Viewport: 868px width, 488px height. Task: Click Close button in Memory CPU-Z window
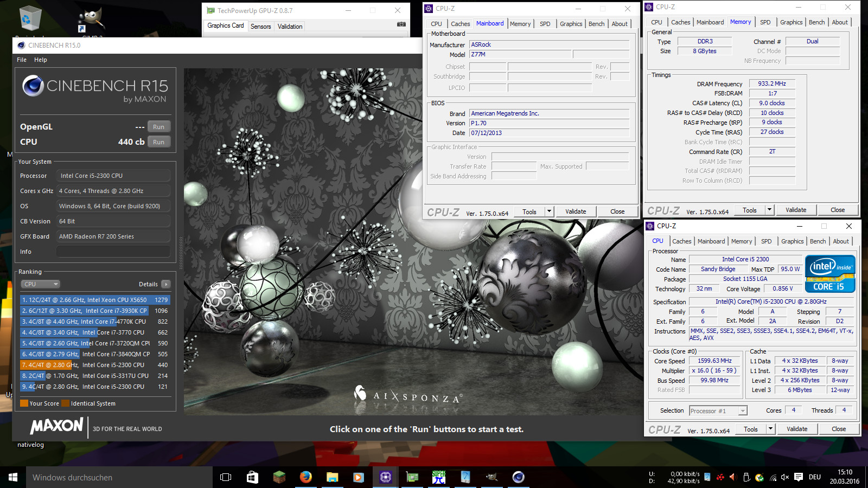click(837, 210)
